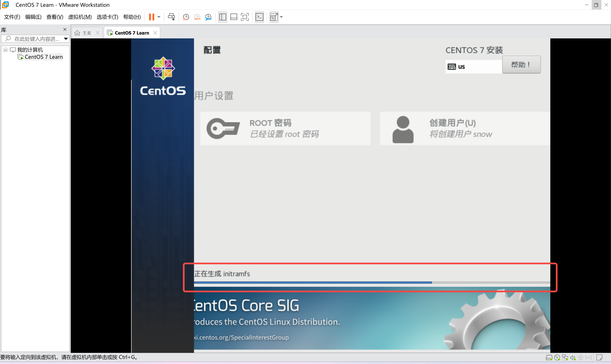Click the CD/DVD drive status icon
Image resolution: width=611 pixels, height=364 pixels.
coord(557,358)
